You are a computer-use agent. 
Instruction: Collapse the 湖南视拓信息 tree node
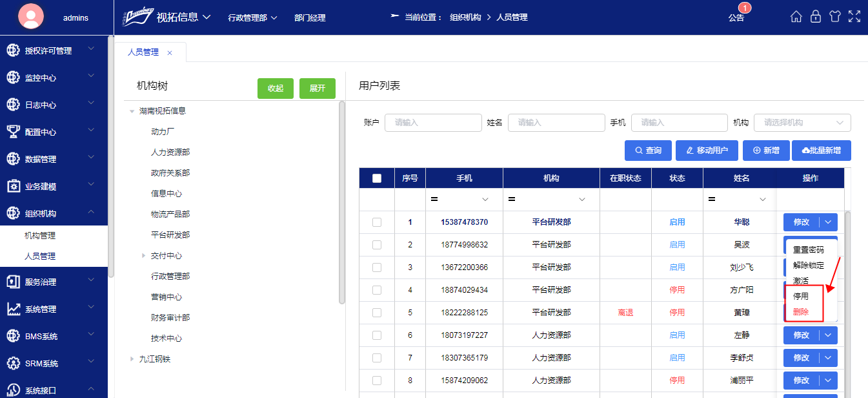point(132,111)
